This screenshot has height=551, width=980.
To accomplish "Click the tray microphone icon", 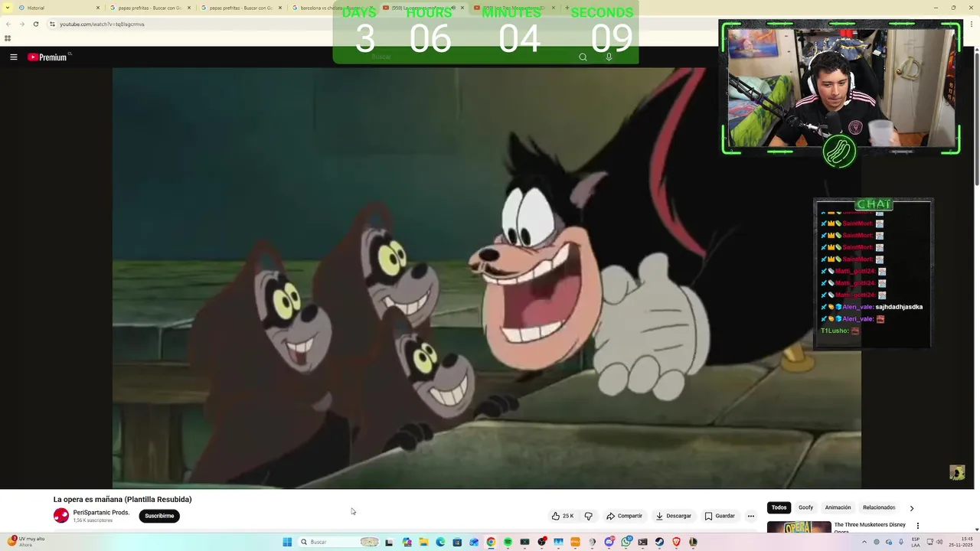I will (901, 542).
